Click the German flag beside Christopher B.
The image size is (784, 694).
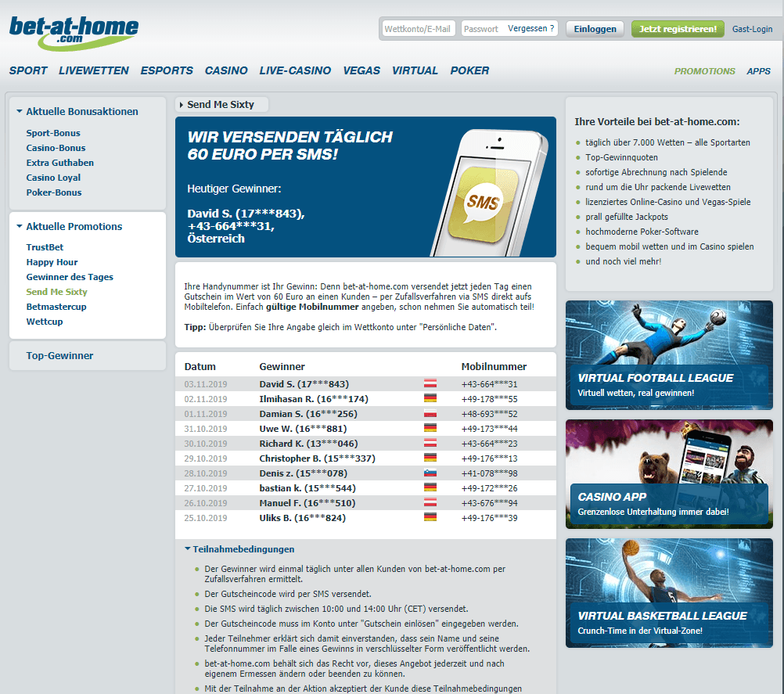pos(430,458)
